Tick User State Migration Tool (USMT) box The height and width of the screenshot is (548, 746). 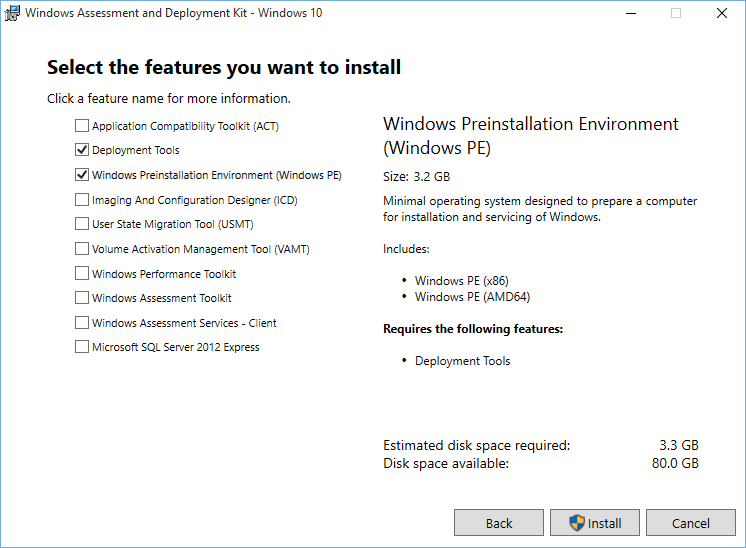coord(82,225)
